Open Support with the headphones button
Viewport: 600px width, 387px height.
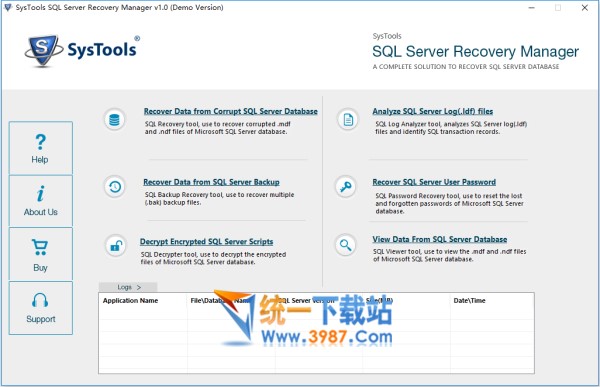41,308
